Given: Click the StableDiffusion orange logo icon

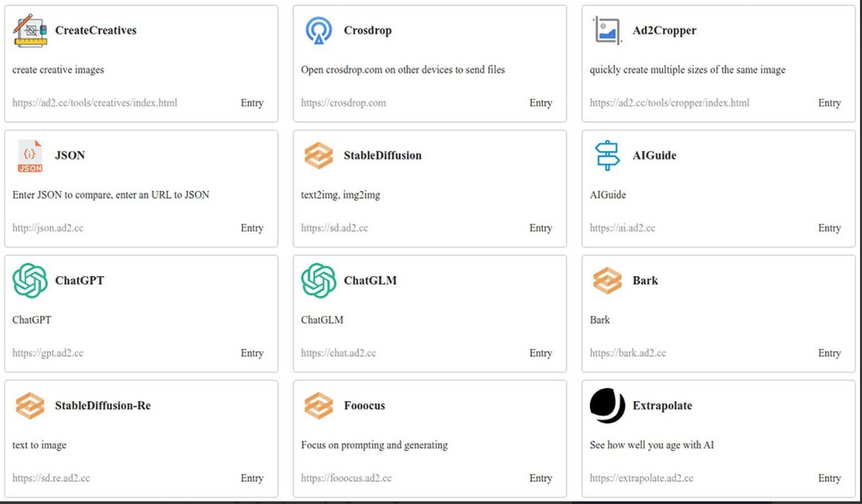Looking at the screenshot, I should (319, 156).
